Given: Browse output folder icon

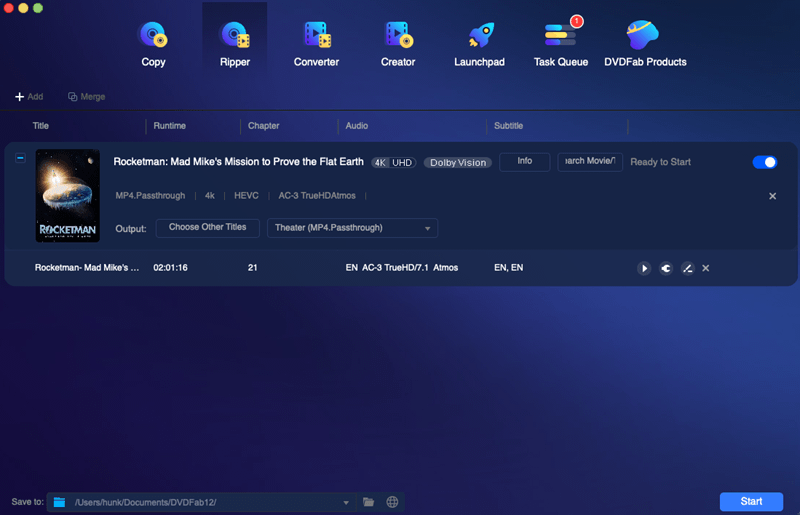Looking at the screenshot, I should tap(368, 502).
